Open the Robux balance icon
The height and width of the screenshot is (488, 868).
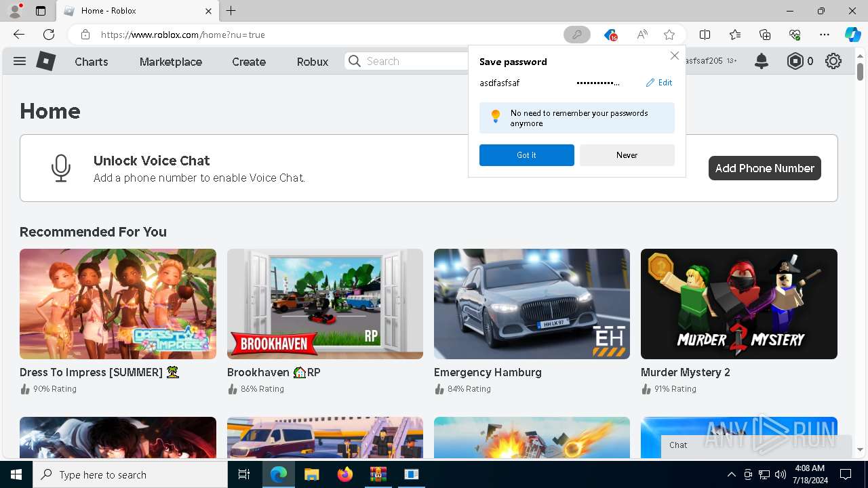[795, 61]
